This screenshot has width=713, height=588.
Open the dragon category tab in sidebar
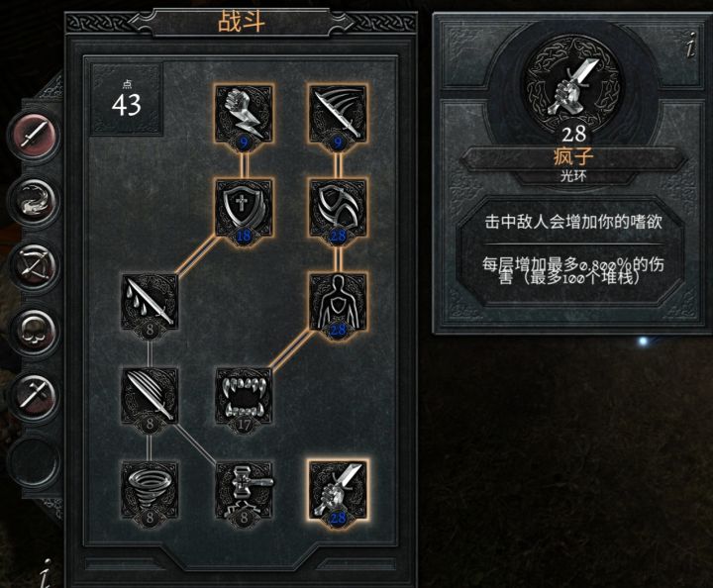click(x=35, y=200)
